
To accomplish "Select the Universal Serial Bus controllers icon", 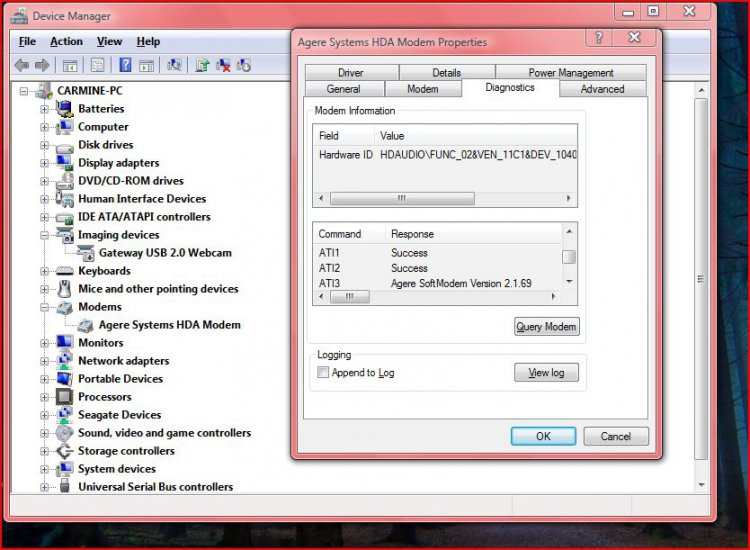I will (65, 486).
